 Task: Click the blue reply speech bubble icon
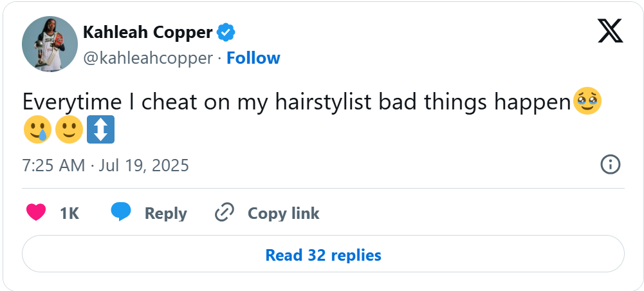pos(121,212)
